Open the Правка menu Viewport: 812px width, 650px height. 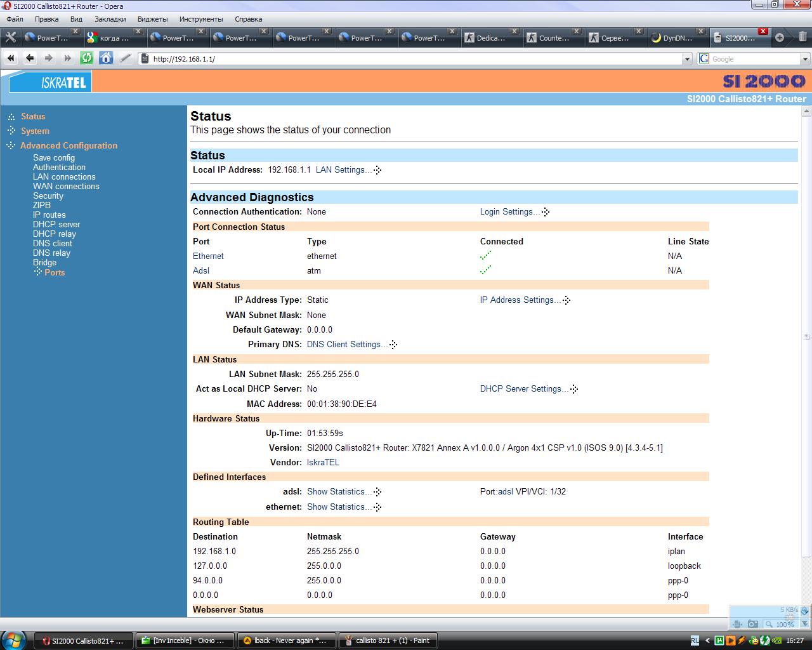point(47,19)
